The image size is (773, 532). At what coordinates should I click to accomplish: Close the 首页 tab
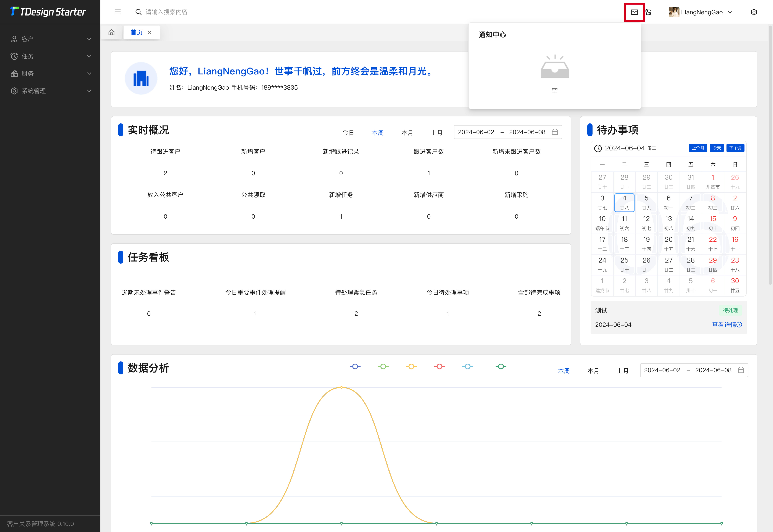pyautogui.click(x=150, y=32)
